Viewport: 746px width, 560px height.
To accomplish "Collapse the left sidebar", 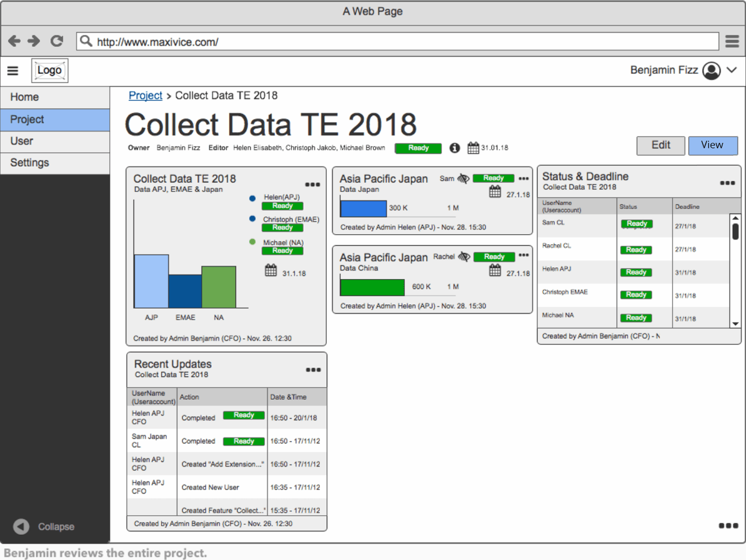I will [x=21, y=526].
